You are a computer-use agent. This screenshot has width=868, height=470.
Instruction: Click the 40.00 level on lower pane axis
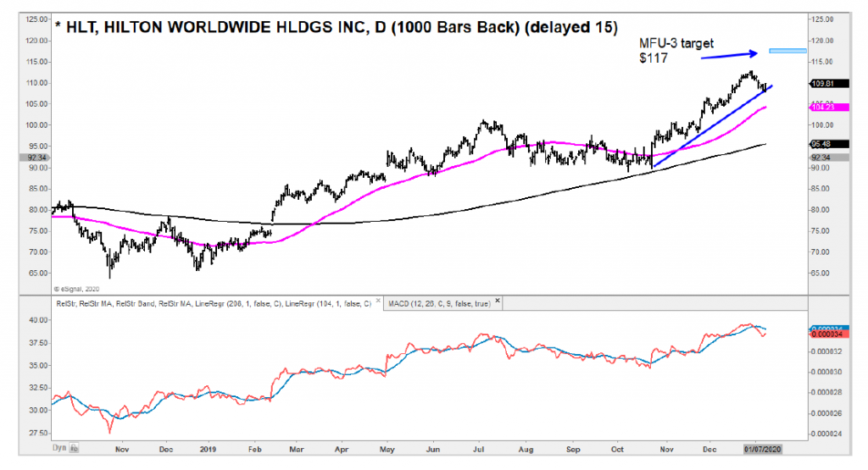[38, 319]
